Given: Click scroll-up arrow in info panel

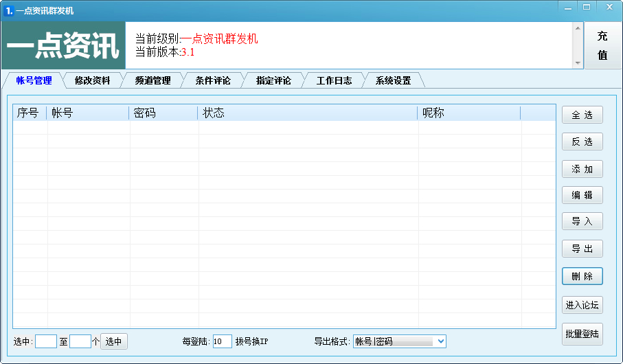Looking at the screenshot, I should click(x=578, y=28).
